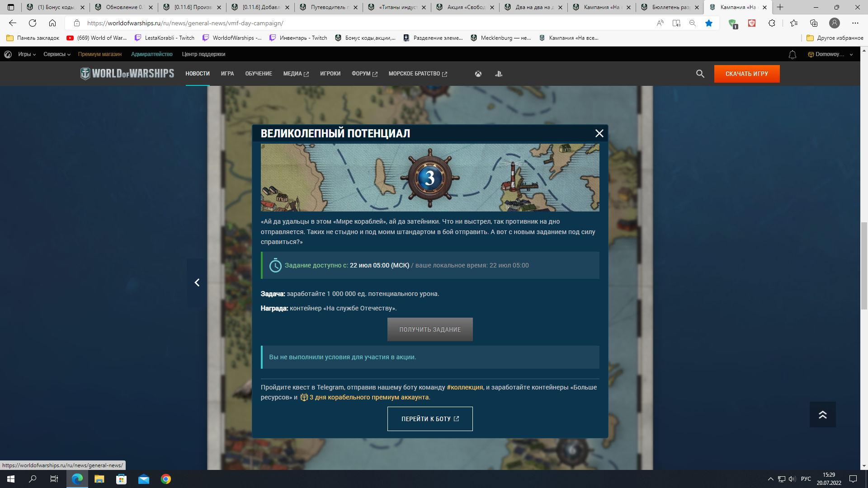Click the browser address bar URL

pos(185,23)
